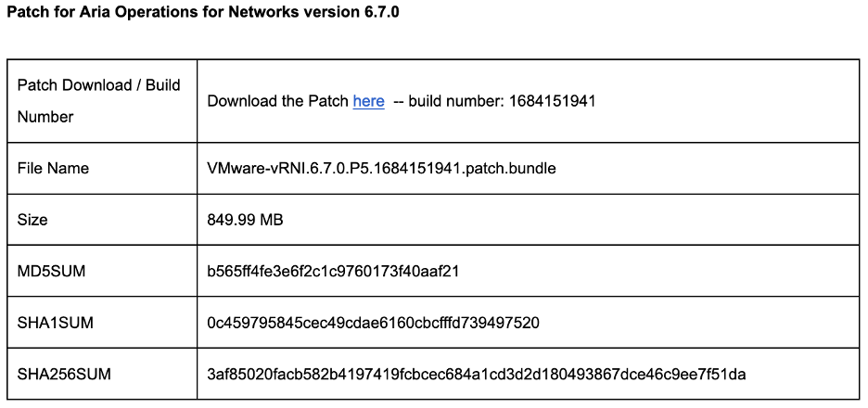
Task: Click the "Download the Patch" text
Action: (277, 101)
